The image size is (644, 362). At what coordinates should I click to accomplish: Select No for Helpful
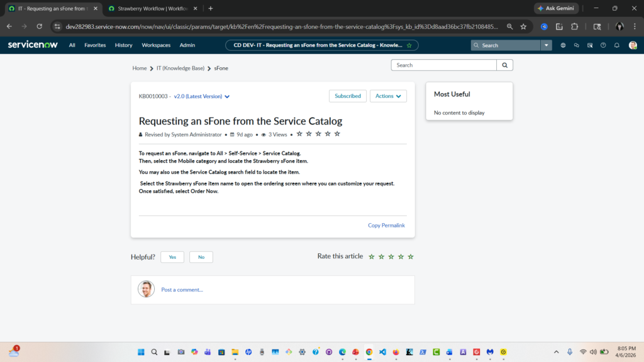click(201, 257)
